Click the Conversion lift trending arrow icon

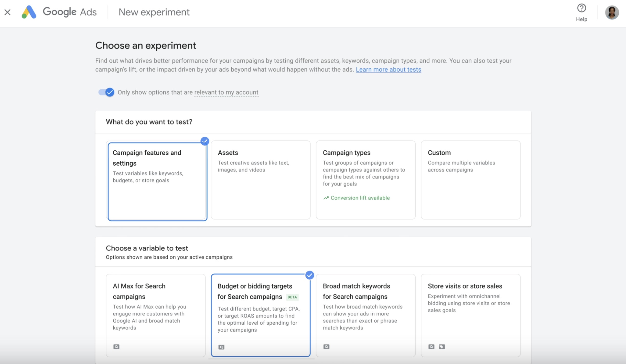[x=326, y=198]
